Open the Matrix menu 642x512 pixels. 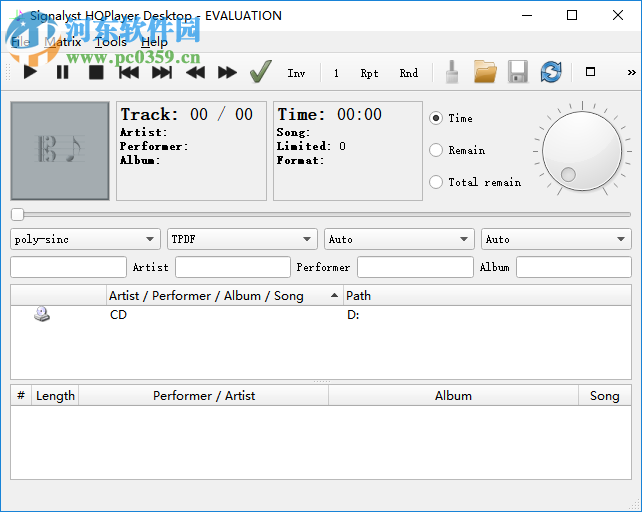[x=63, y=42]
